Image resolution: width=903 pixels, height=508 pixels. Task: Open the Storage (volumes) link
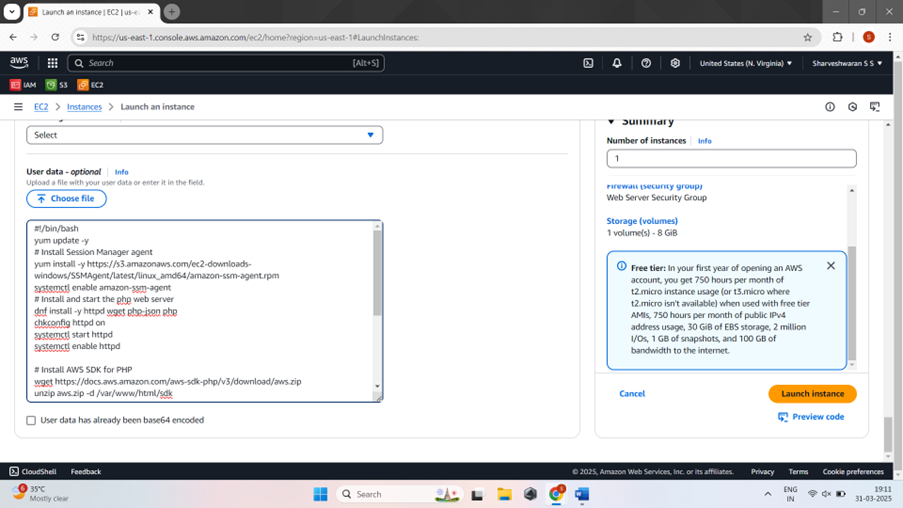[642, 221]
